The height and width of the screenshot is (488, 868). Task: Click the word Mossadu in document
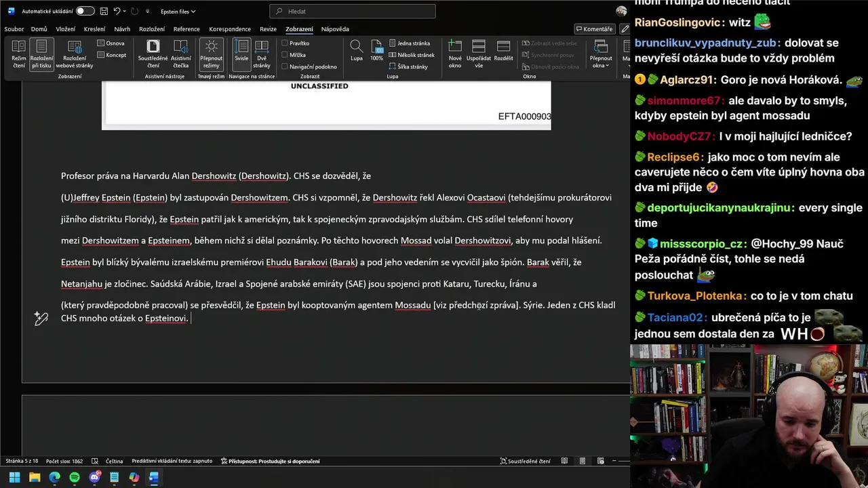pos(413,306)
